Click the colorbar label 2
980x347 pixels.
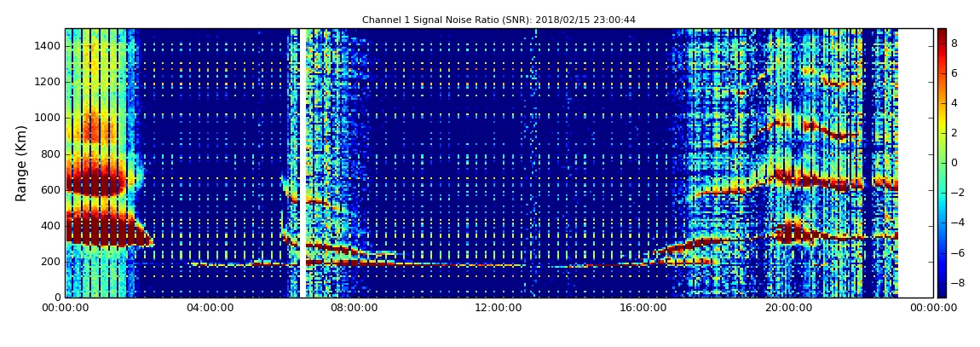(954, 133)
